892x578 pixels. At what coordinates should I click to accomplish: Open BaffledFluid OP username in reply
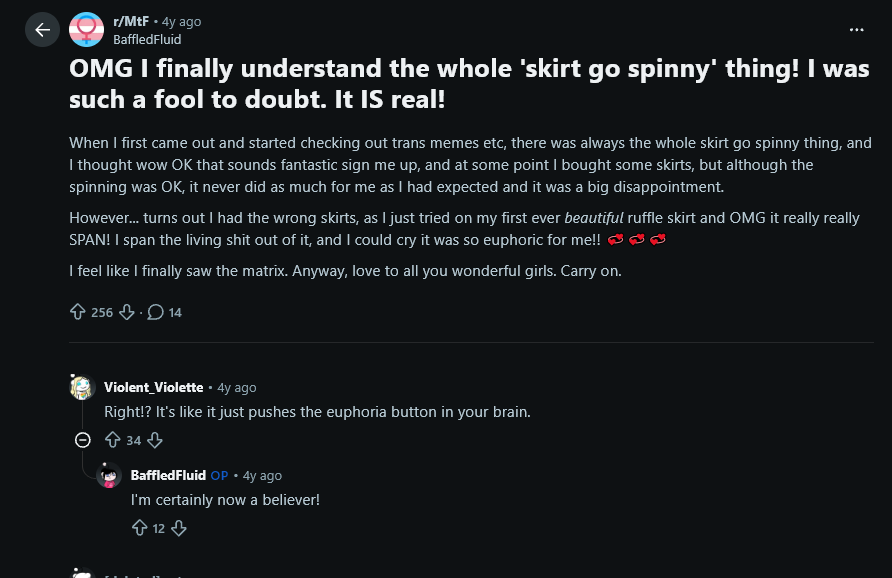pos(168,475)
